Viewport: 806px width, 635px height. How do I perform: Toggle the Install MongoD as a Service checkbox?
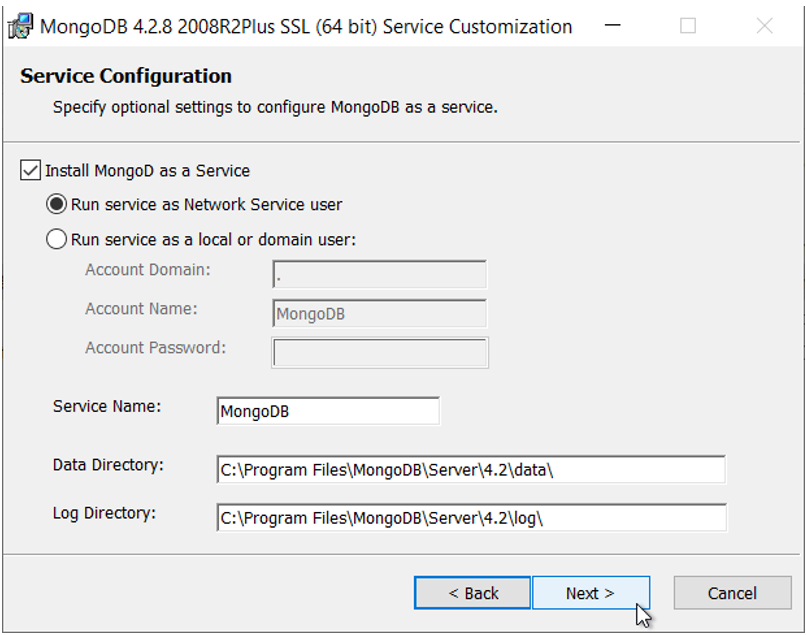[x=31, y=171]
